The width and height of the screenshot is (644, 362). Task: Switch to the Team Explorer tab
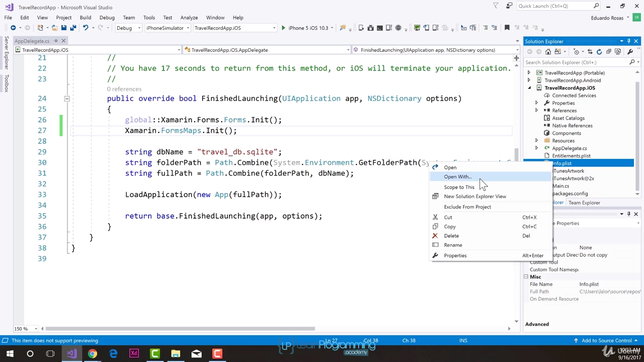click(x=584, y=203)
